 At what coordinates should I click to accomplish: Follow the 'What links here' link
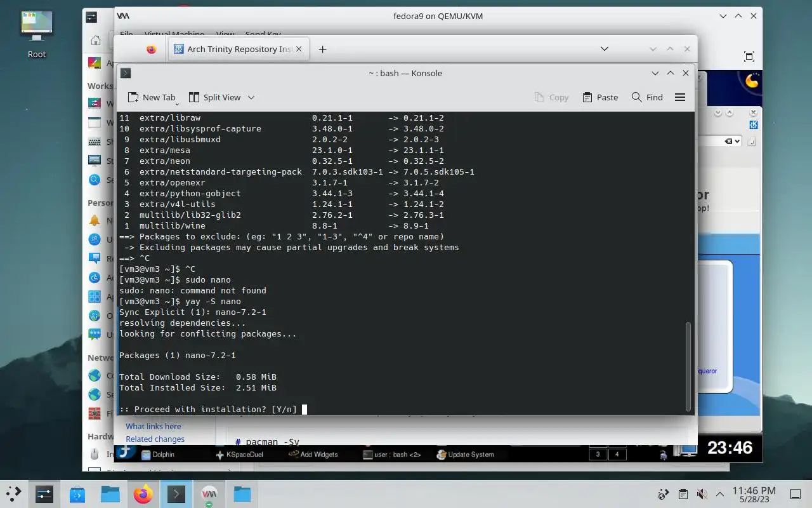154,426
